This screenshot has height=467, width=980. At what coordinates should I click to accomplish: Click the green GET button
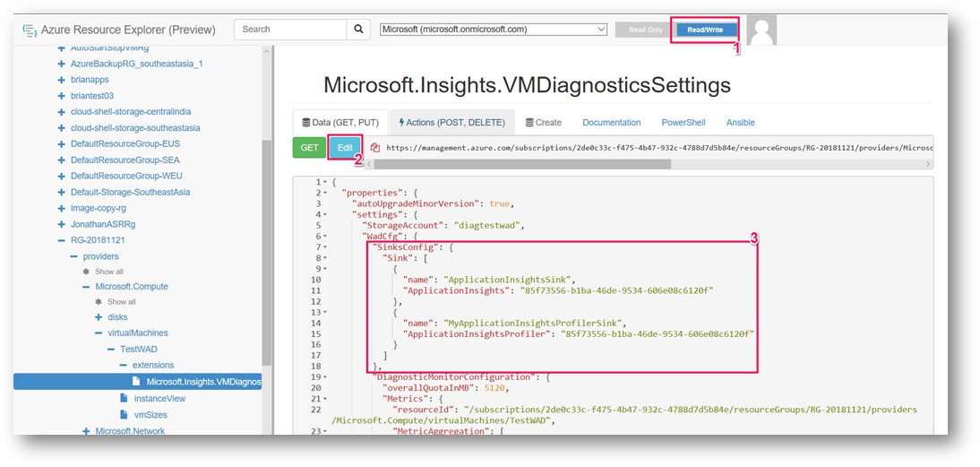(309, 148)
